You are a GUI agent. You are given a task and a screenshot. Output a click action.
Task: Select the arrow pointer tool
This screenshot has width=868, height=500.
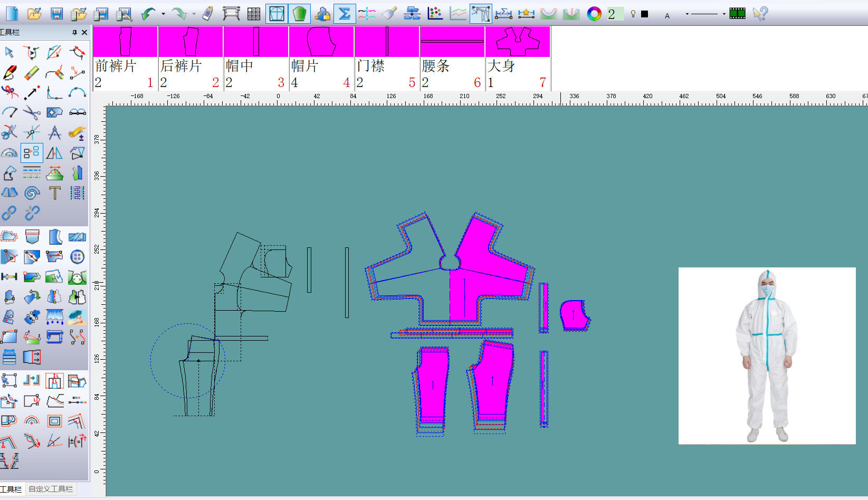[9, 52]
